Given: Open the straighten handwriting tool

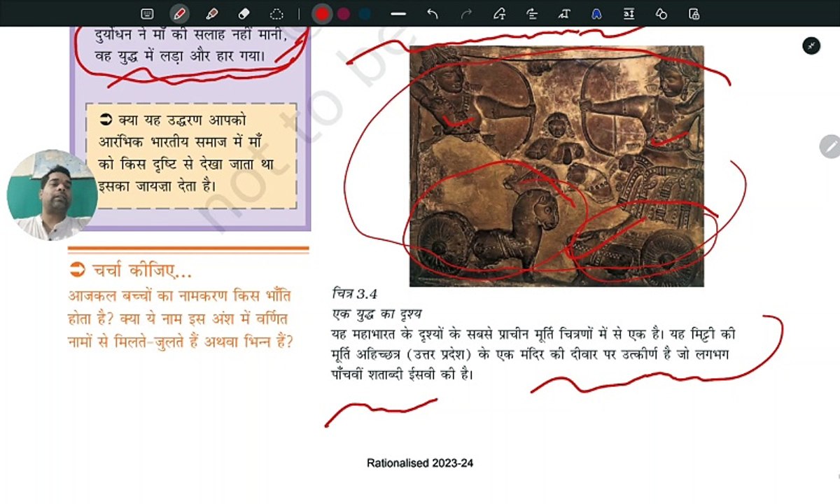Looking at the screenshot, I should 532,13.
